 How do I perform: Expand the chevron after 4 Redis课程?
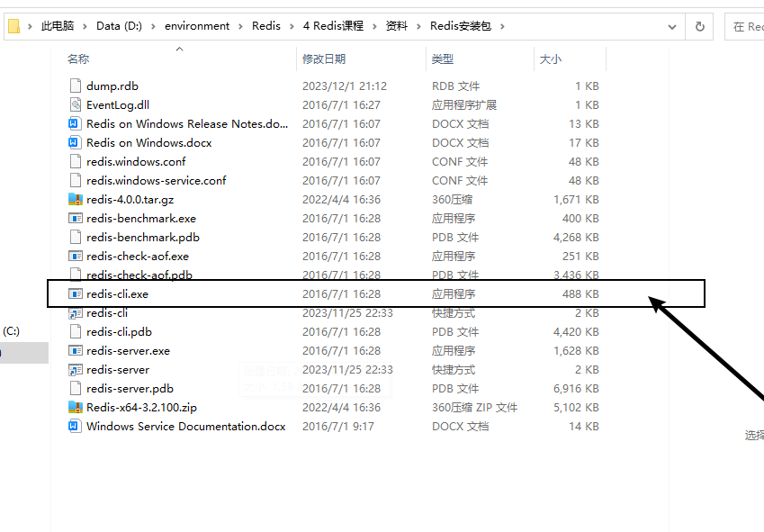click(374, 26)
